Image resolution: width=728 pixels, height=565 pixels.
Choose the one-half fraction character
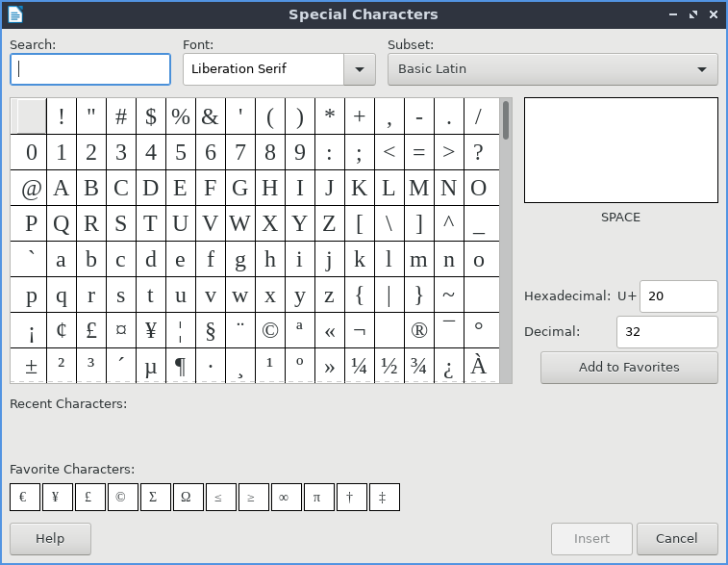[x=389, y=366]
